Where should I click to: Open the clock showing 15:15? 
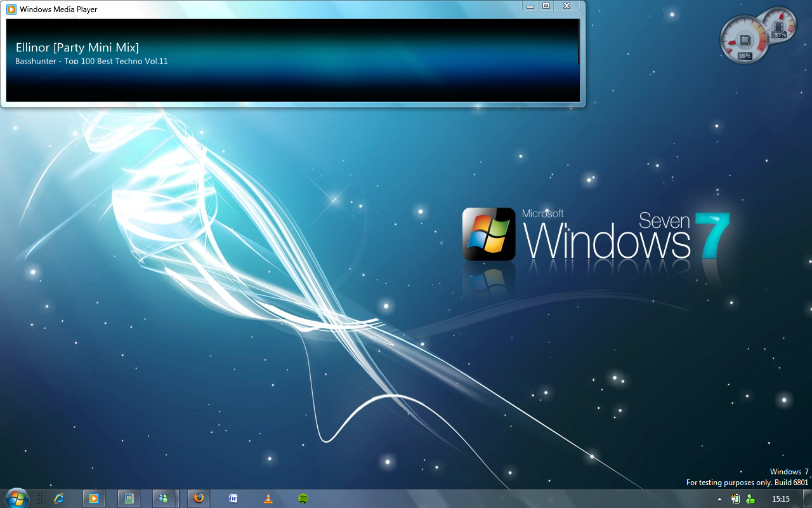pyautogui.click(x=780, y=499)
